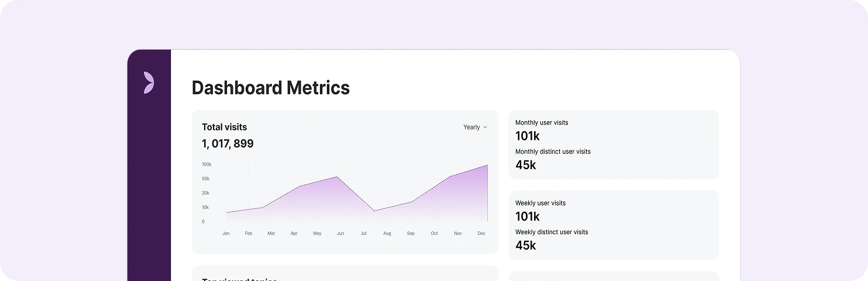Image resolution: width=868 pixels, height=281 pixels.
Task: Click the Total visits heading
Action: click(225, 127)
